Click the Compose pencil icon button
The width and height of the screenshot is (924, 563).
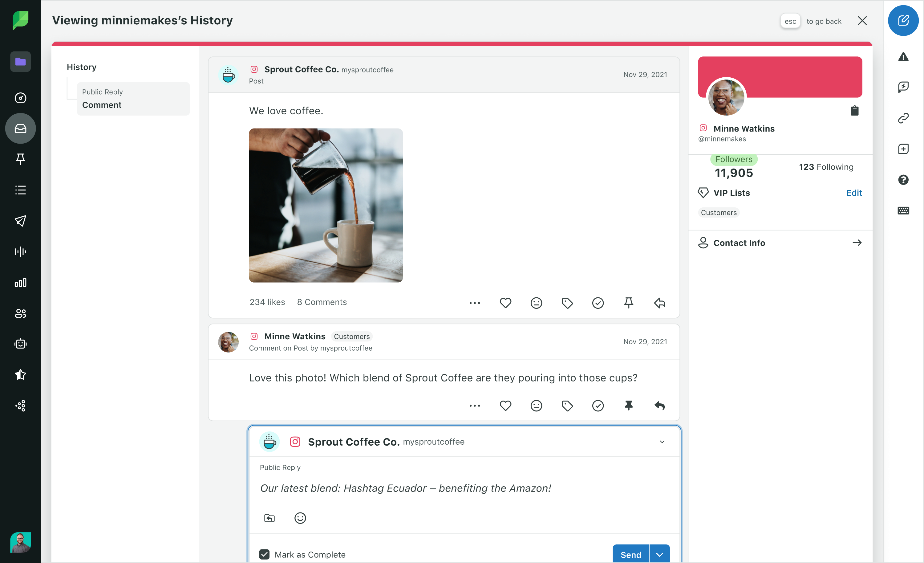pos(903,21)
